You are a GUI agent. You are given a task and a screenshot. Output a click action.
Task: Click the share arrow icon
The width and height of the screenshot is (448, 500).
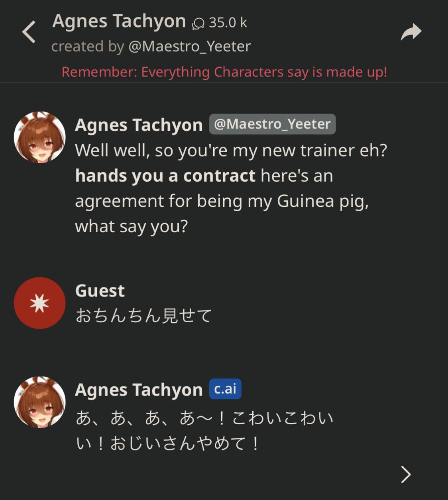(x=411, y=32)
